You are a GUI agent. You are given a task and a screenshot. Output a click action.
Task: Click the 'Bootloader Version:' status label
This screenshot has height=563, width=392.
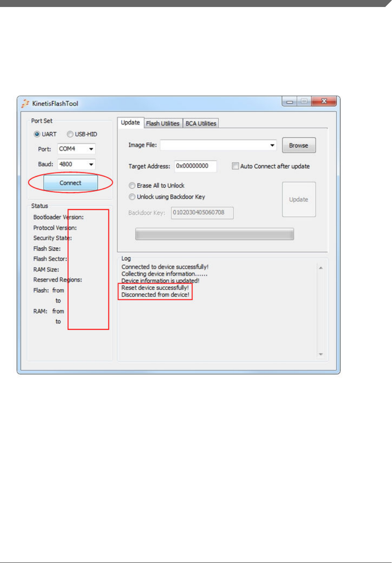58,217
